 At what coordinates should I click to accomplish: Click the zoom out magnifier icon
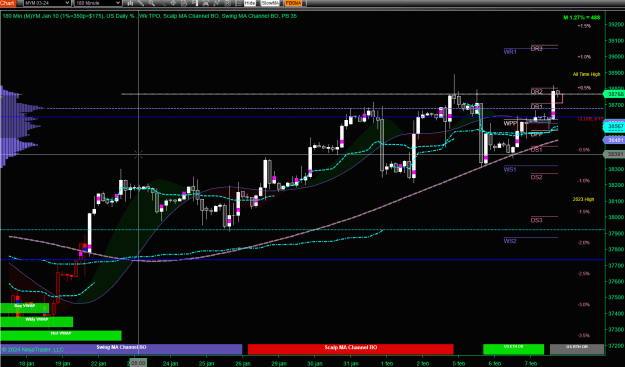pos(163,3)
